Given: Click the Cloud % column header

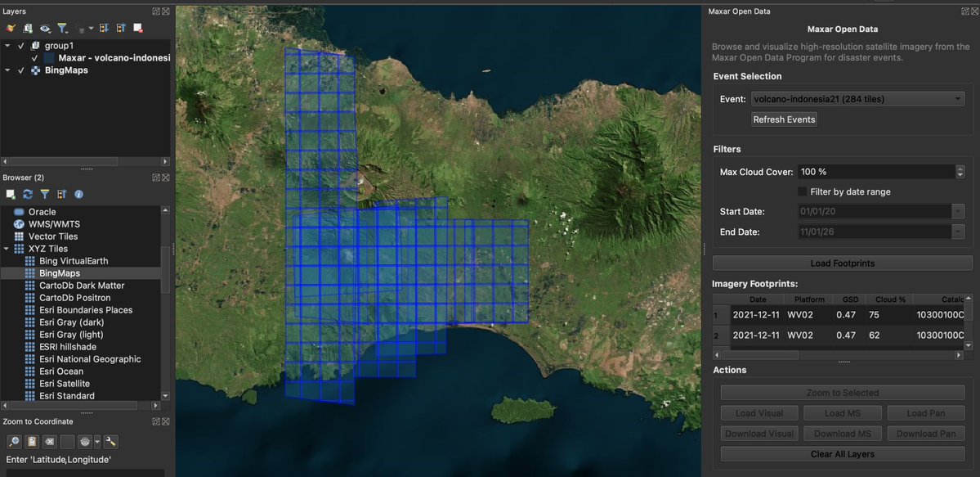Looking at the screenshot, I should 890,299.
